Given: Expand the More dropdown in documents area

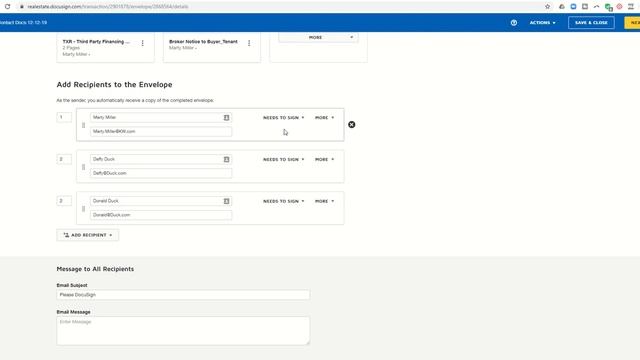Looking at the screenshot, I should [x=318, y=37].
